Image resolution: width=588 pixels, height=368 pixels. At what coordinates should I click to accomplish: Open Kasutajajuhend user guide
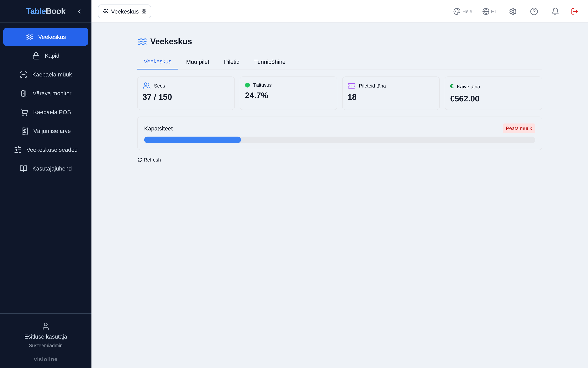pyautogui.click(x=46, y=169)
